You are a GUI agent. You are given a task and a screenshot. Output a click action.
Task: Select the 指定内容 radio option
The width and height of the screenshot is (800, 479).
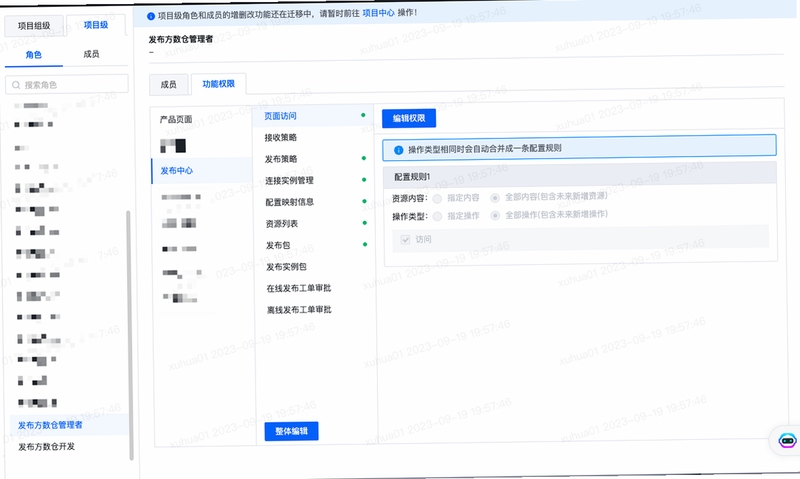coord(437,198)
